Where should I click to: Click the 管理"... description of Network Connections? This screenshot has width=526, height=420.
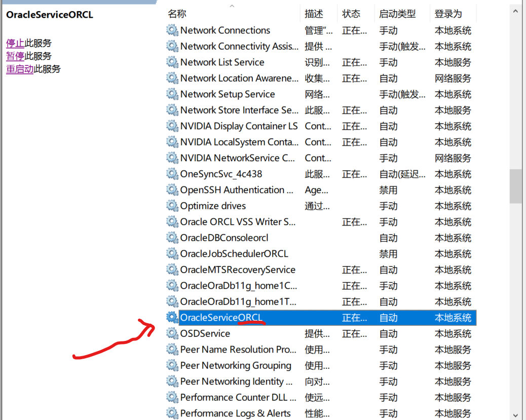tap(319, 30)
